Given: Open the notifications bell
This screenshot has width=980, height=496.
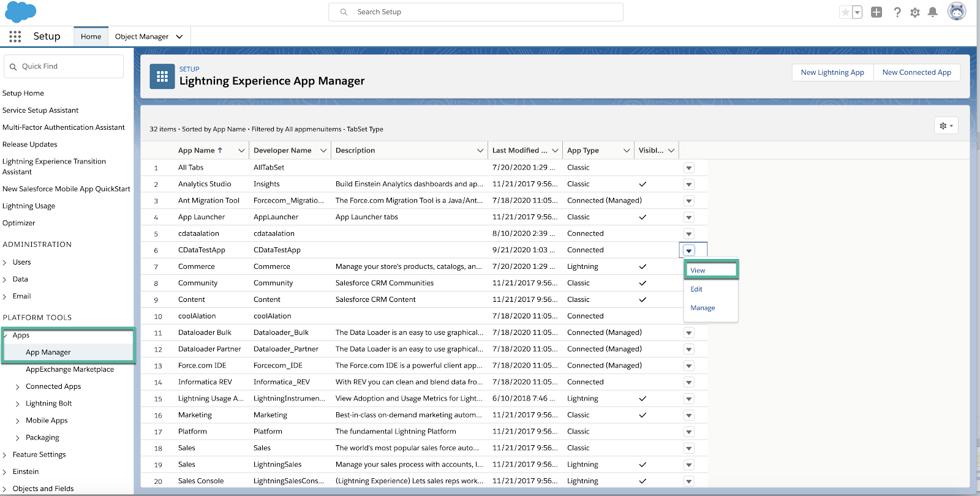Looking at the screenshot, I should 933,12.
